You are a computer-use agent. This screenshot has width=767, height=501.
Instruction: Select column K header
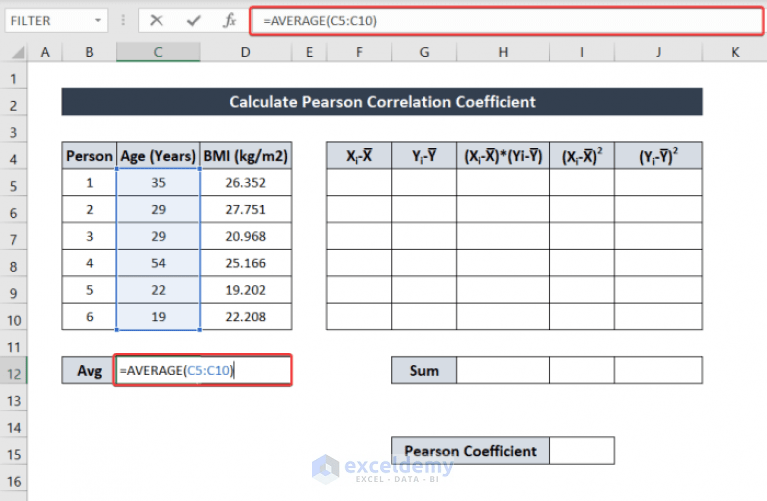coord(735,52)
